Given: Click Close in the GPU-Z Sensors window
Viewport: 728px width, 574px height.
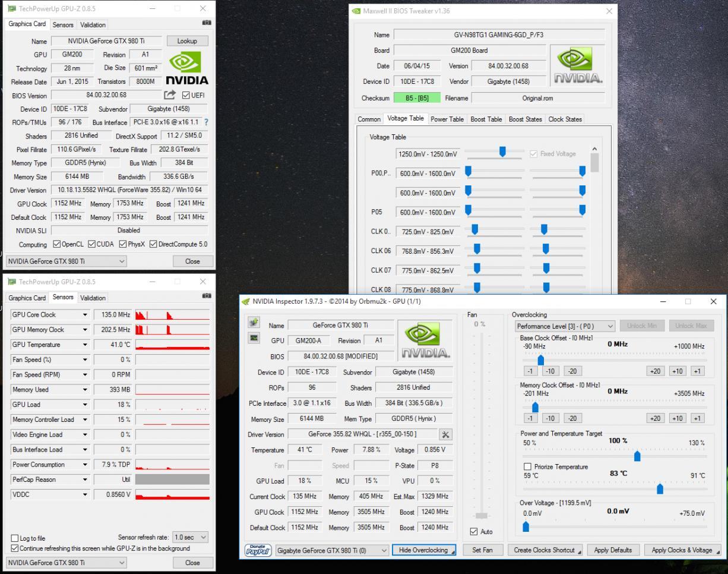Looking at the screenshot, I should 192,563.
